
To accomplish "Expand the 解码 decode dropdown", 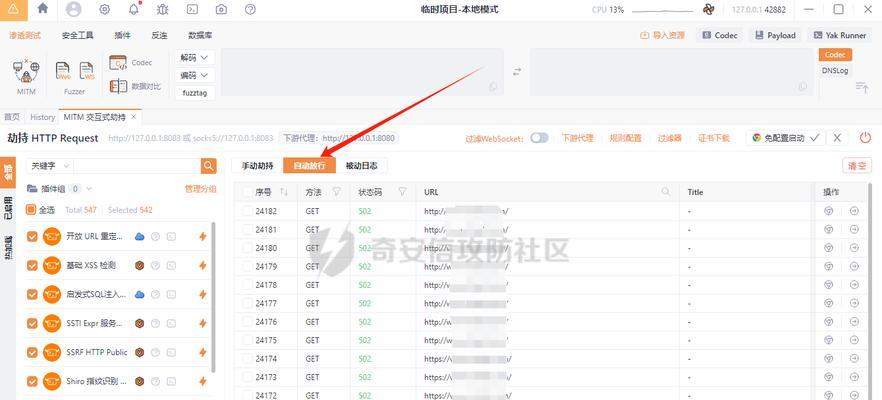I will coord(195,57).
